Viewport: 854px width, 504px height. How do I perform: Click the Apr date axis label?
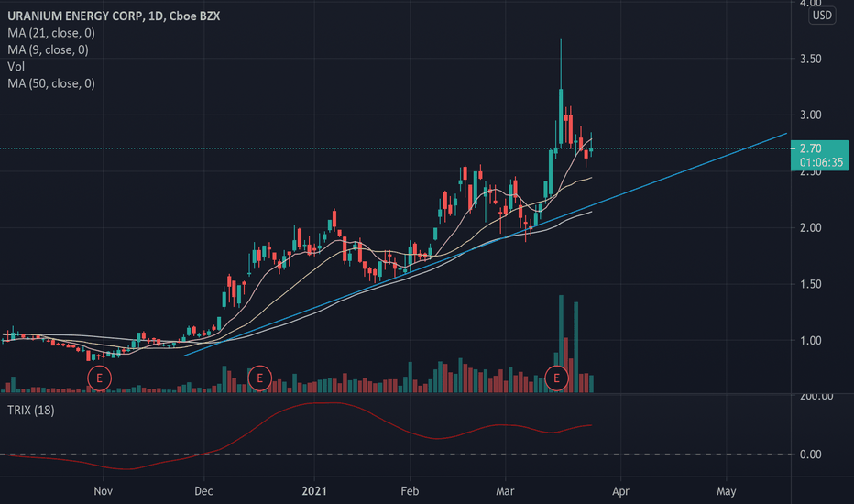point(620,491)
